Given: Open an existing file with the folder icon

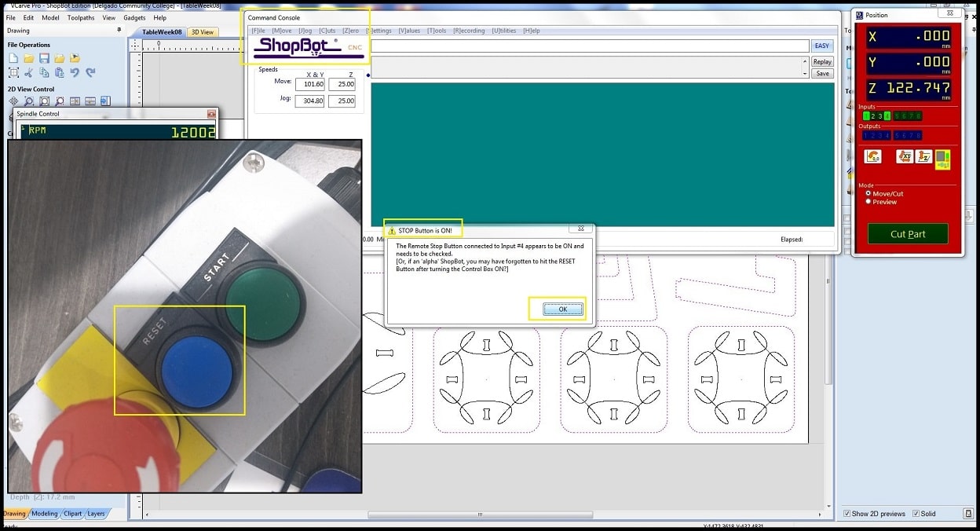Looking at the screenshot, I should pyautogui.click(x=28, y=58).
